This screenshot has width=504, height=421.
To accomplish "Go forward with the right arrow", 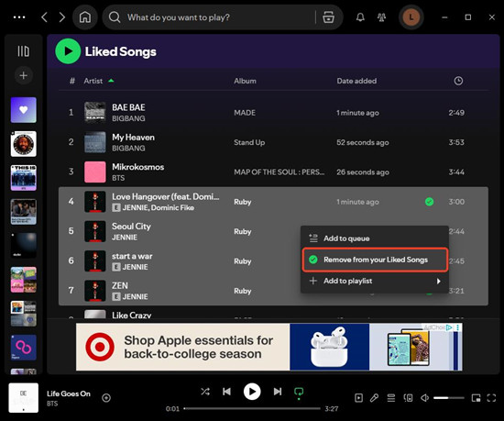I will [x=62, y=17].
